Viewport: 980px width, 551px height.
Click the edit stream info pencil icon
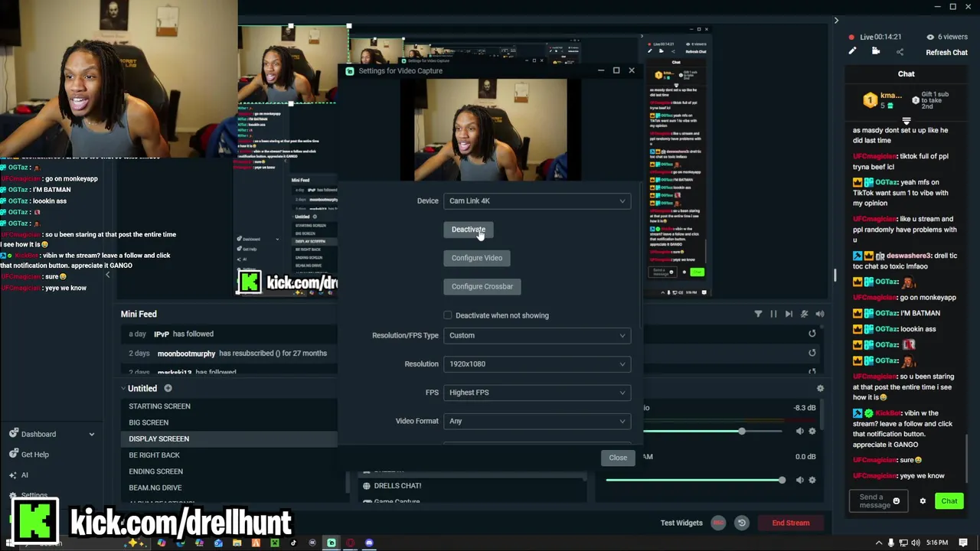click(852, 51)
